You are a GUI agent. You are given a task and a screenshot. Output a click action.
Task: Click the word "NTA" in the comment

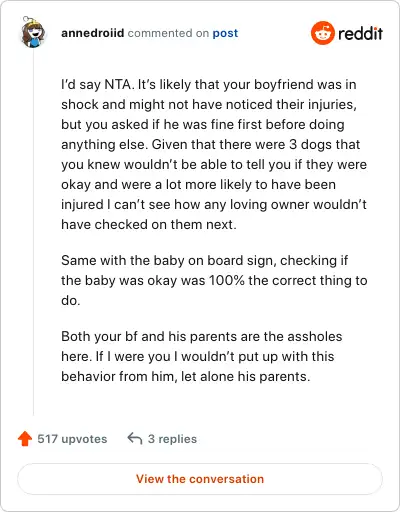click(118, 84)
